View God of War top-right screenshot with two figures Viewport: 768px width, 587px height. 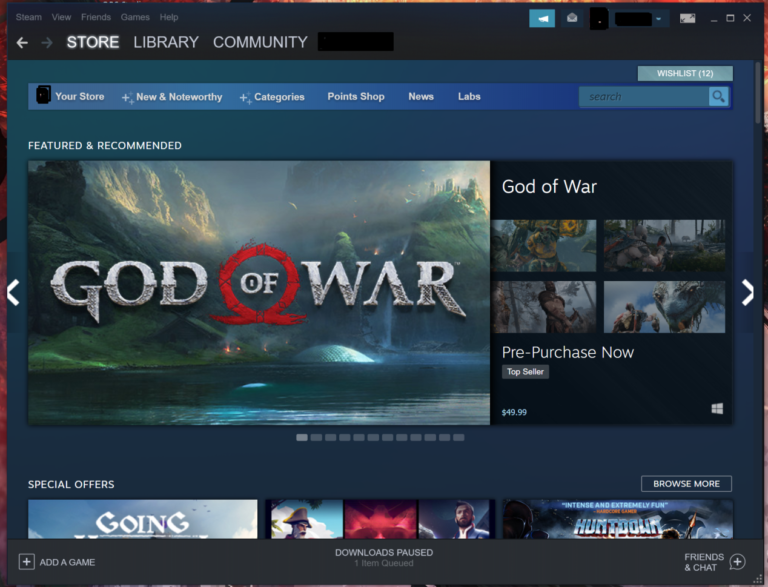664,245
